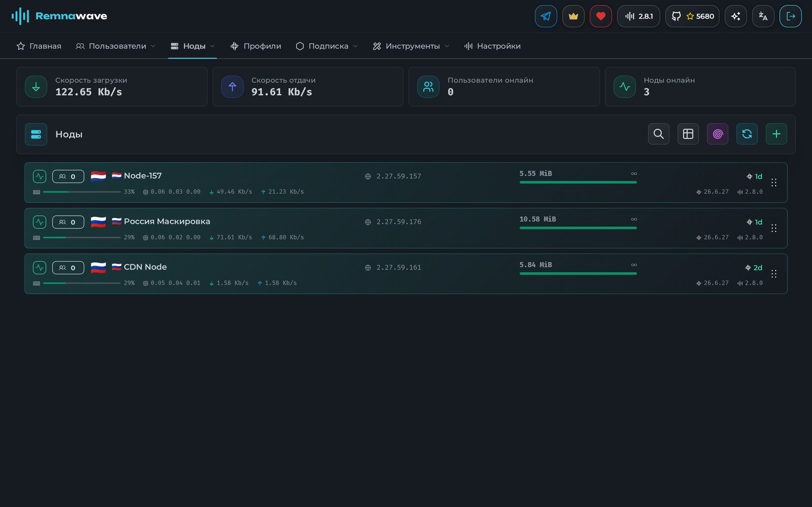
Task: Open Подписка menu
Action: pos(327,46)
